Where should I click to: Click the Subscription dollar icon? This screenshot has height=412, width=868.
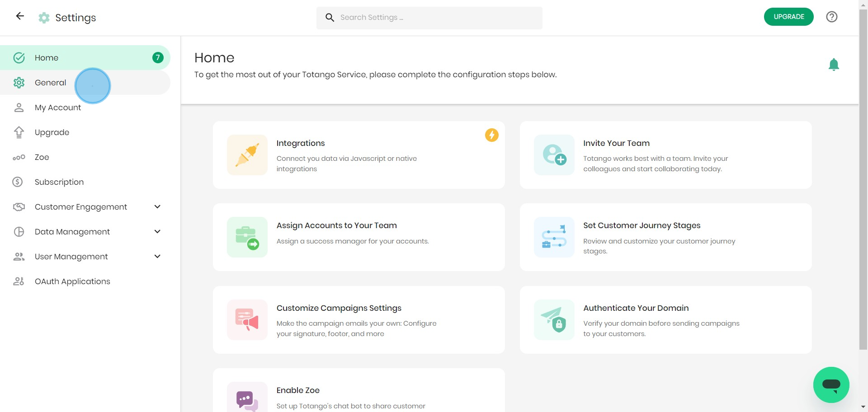point(18,182)
